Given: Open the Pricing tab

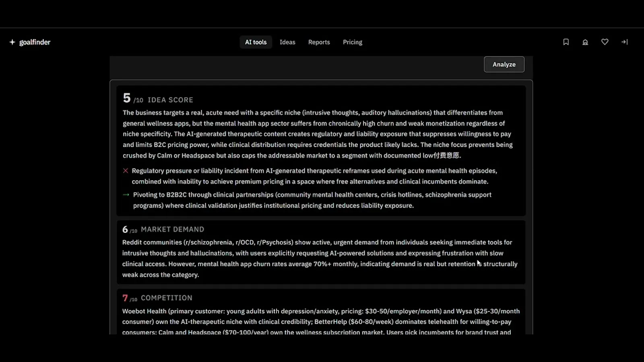Looking at the screenshot, I should pos(353,42).
